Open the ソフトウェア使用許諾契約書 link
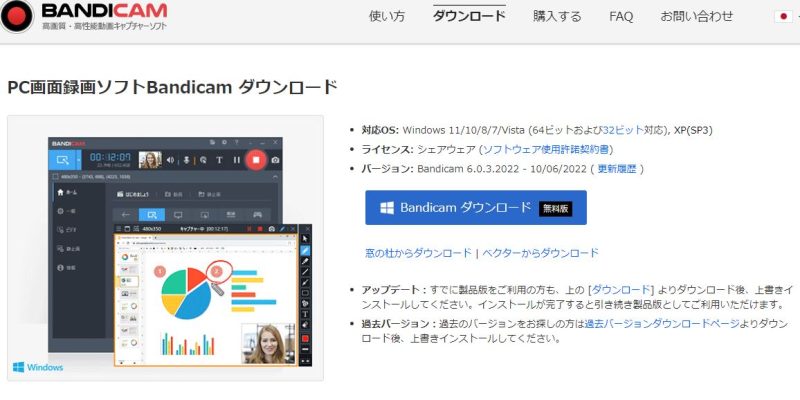Screen dimensions: 800x400 pos(545,149)
